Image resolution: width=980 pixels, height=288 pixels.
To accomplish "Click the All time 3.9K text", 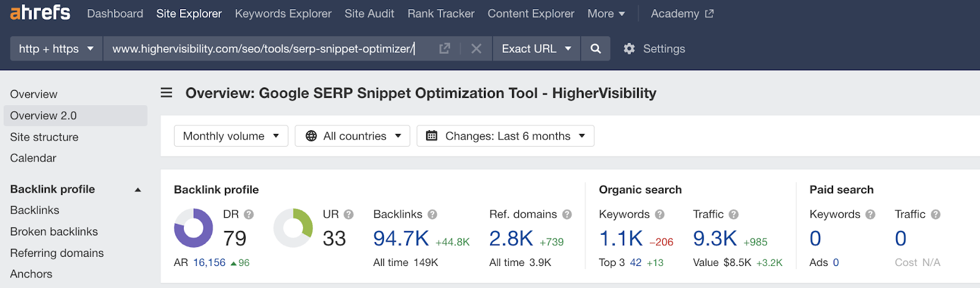I will [521, 262].
